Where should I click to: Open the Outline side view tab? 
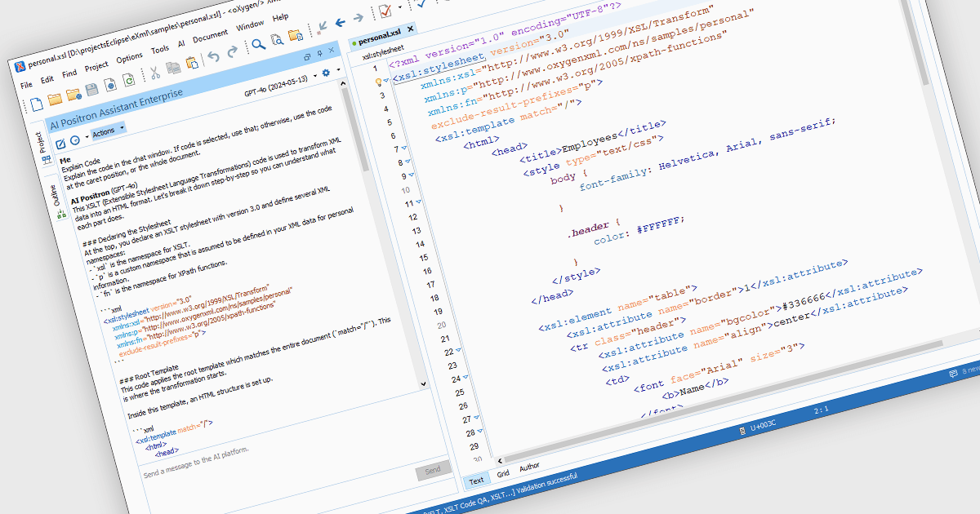click(x=57, y=201)
